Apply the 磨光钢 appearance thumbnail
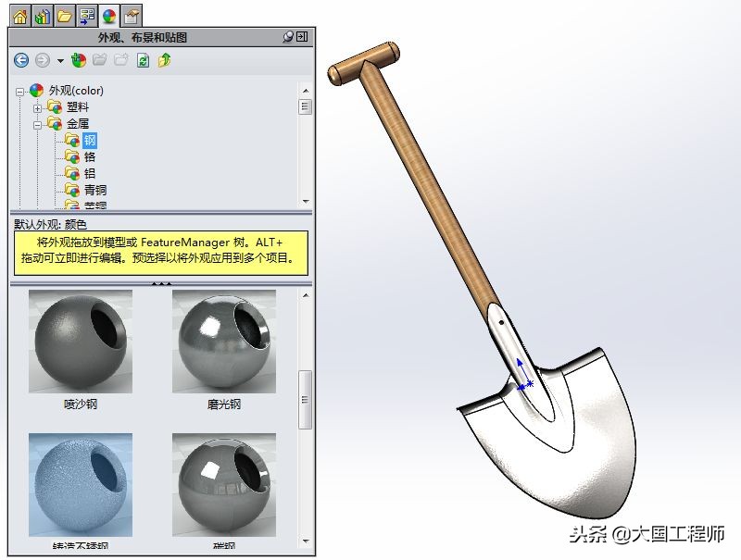 coord(222,342)
